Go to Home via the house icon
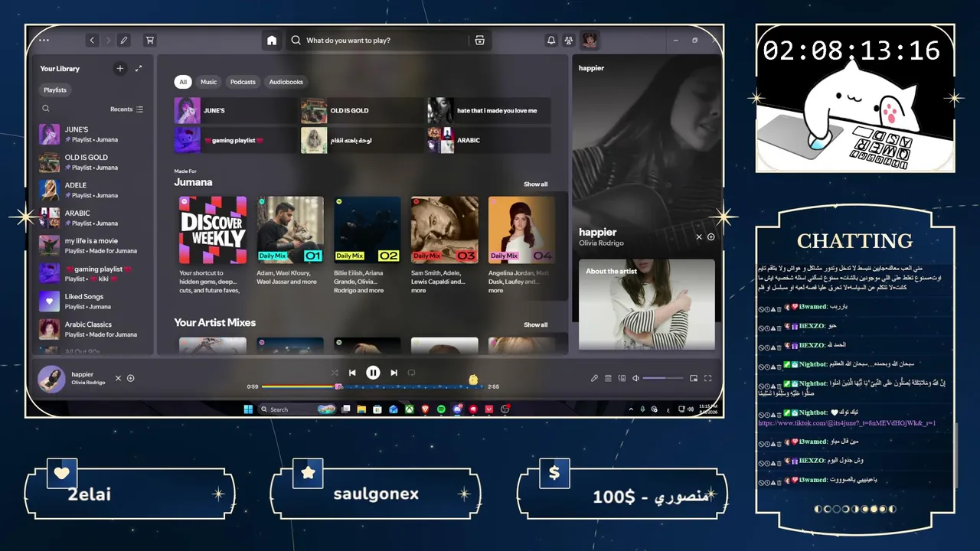This screenshot has height=551, width=980. [x=272, y=41]
